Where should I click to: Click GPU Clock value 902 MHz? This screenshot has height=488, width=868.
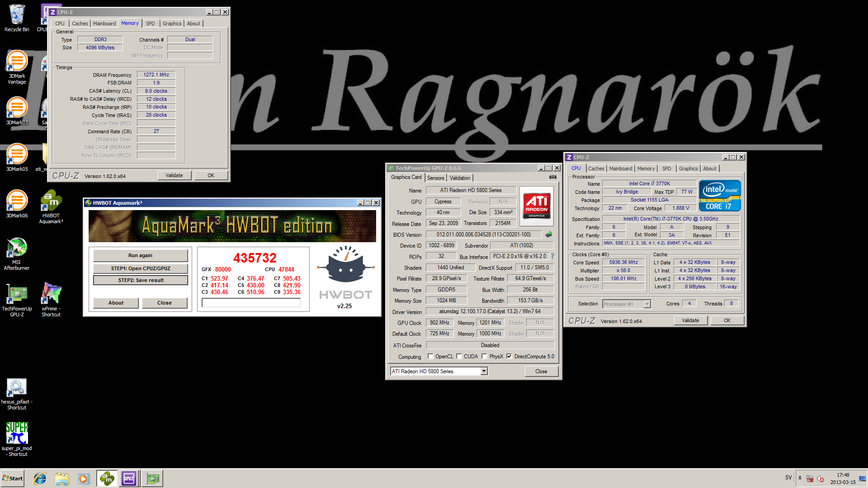[439, 323]
